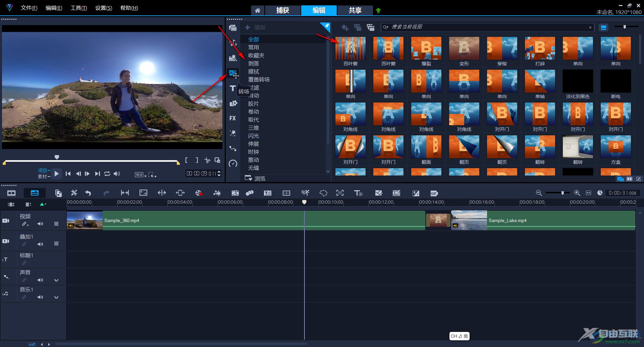
Task: Increase the preview timecode with the up stepper
Action: 219,172
